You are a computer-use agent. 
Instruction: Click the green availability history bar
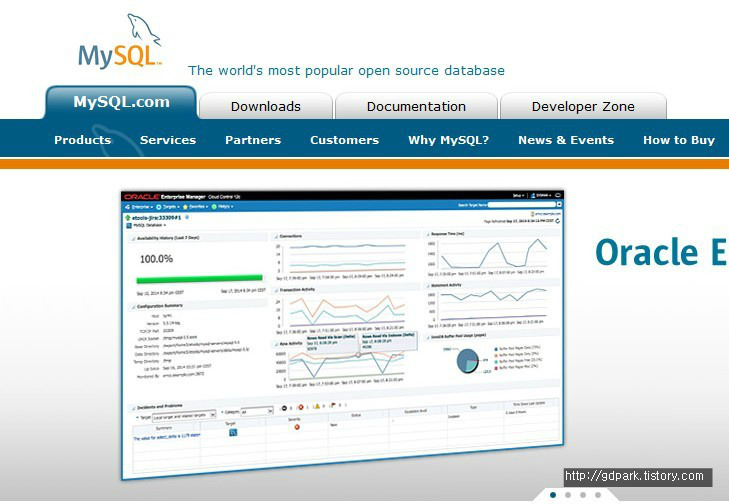pyautogui.click(x=199, y=279)
